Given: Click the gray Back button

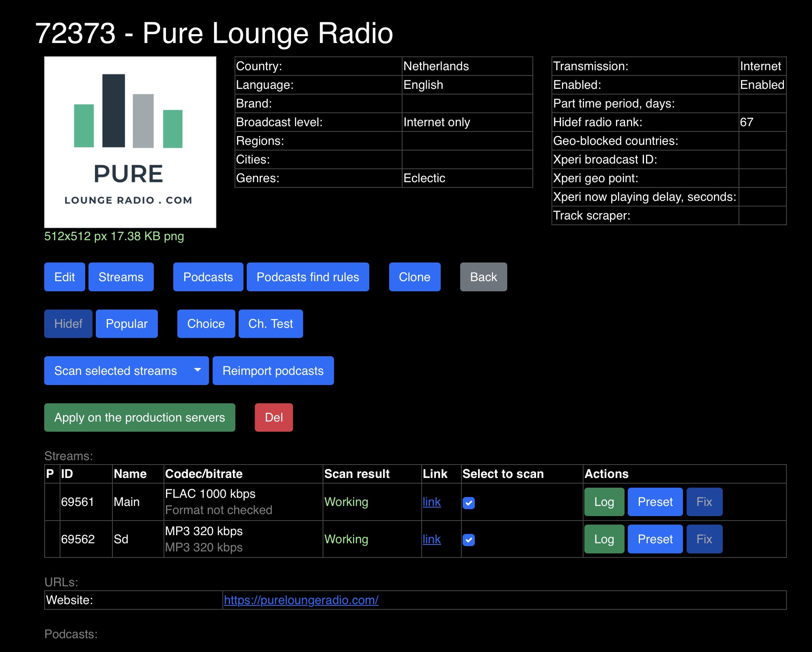Looking at the screenshot, I should coord(484,277).
